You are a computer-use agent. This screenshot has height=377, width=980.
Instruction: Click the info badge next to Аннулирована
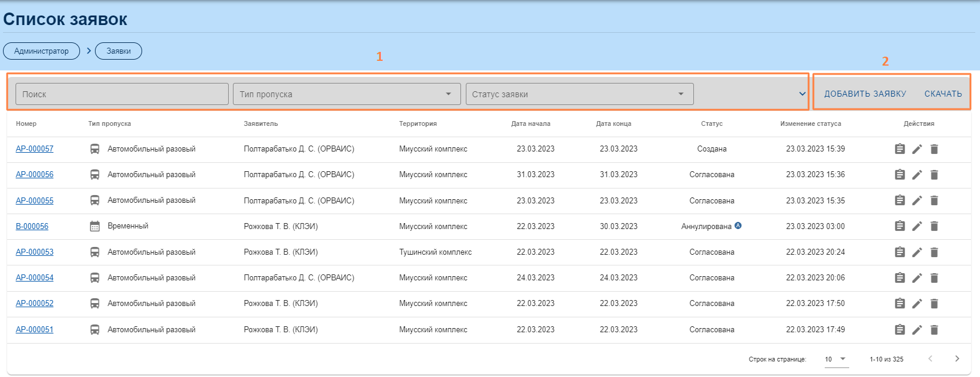(x=738, y=225)
